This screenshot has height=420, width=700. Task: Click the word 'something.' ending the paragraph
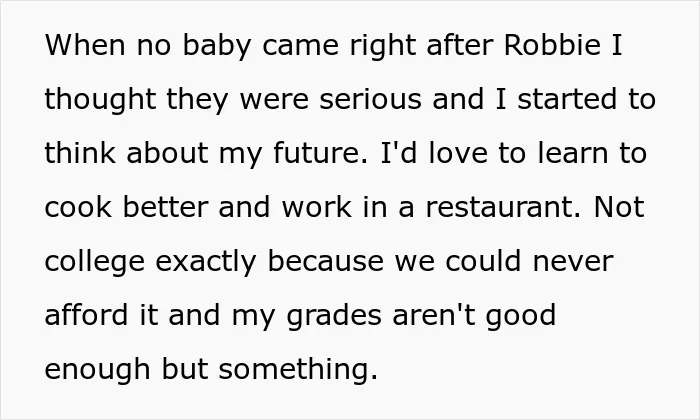tap(298, 371)
